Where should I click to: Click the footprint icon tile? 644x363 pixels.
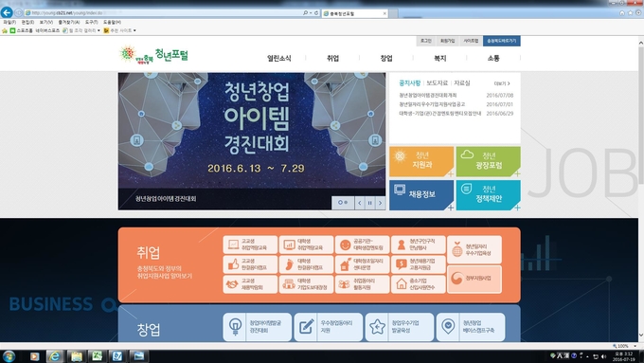point(306,264)
